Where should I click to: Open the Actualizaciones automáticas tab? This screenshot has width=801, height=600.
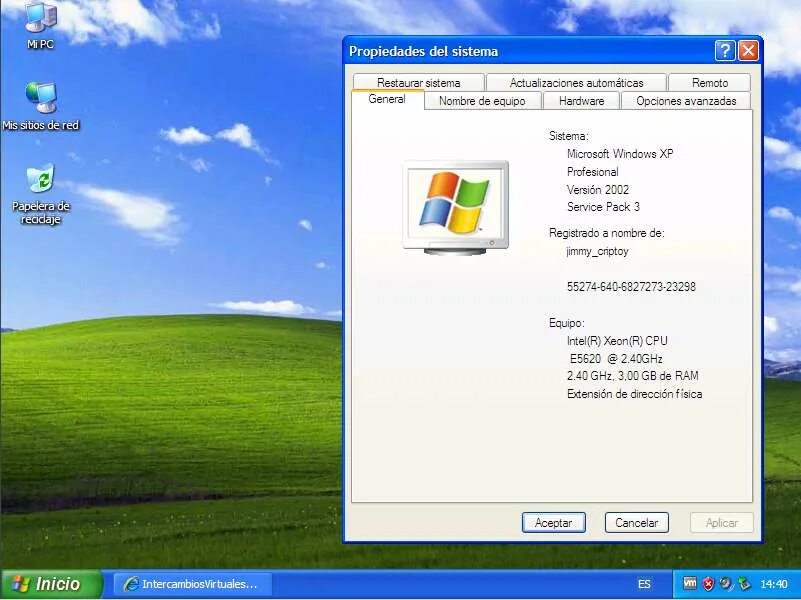(x=576, y=83)
